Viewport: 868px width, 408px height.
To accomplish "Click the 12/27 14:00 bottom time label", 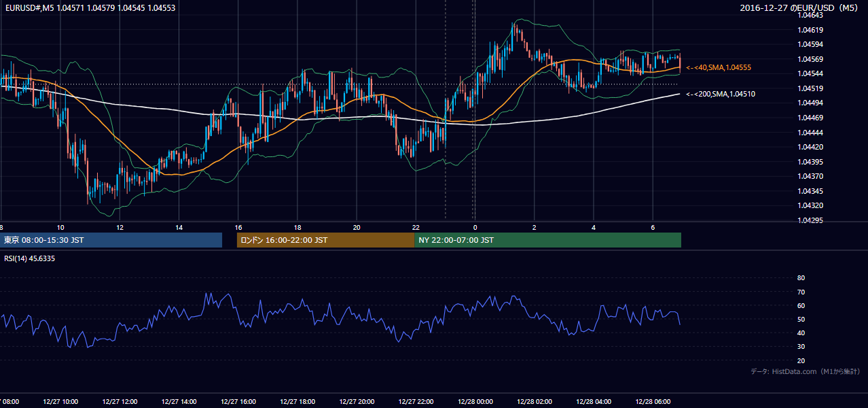I will 179,402.
